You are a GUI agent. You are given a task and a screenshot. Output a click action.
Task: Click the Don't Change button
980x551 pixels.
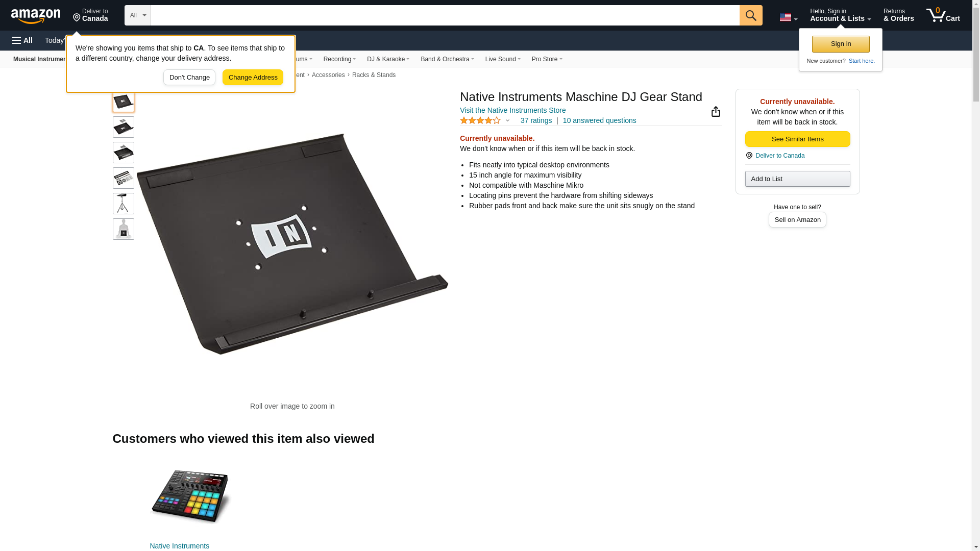(189, 78)
